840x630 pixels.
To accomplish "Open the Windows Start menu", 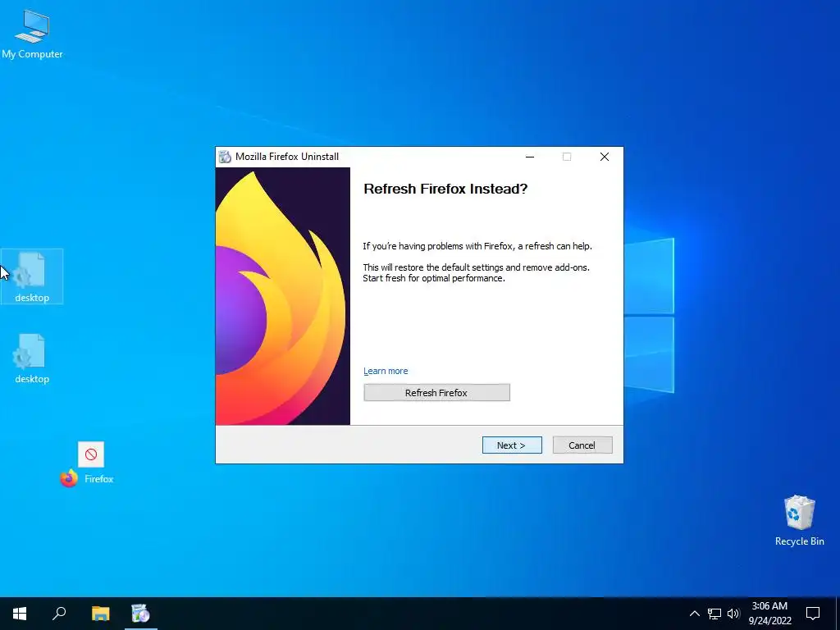I will coord(20,614).
